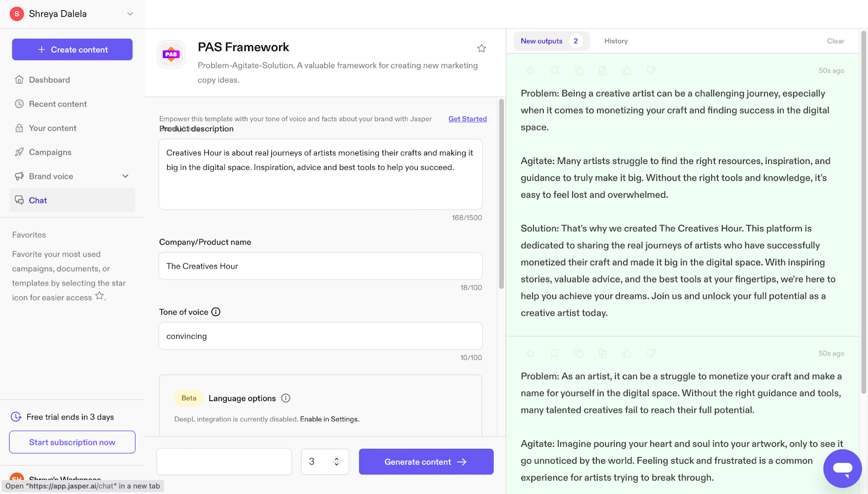Viewport: 868px width, 494px height.
Task: Open the chat support bubble
Action: (x=843, y=468)
